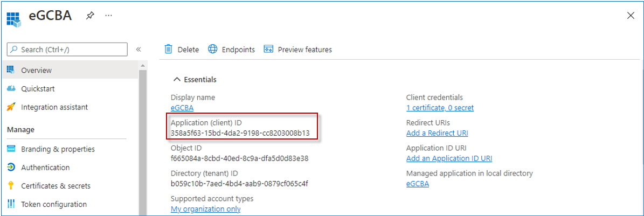Image resolution: width=644 pixels, height=216 pixels.
Task: Click the eGCBA app registration icon
Action: (13, 18)
